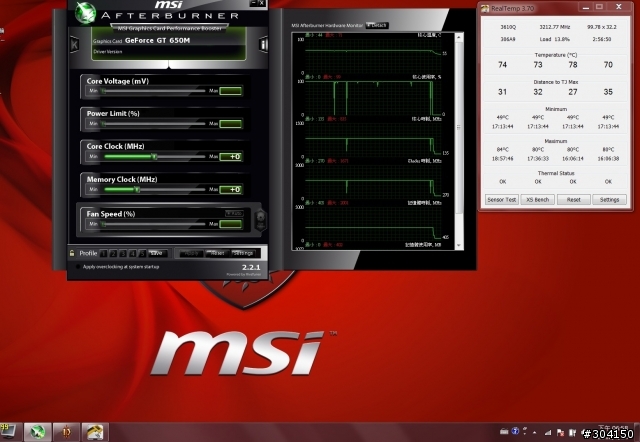Click the GPU usage graph in monitor
Image resolution: width=640 pixels, height=442 pixels.
click(x=373, y=98)
